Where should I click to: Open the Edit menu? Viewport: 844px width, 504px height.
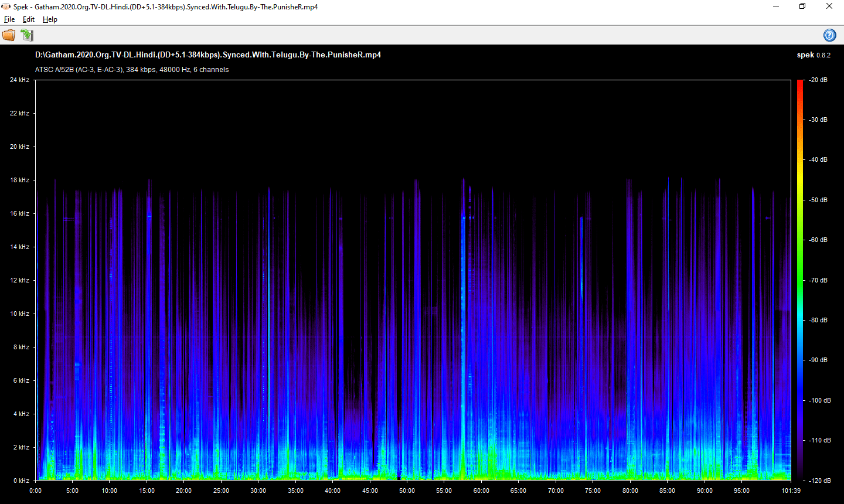click(29, 19)
